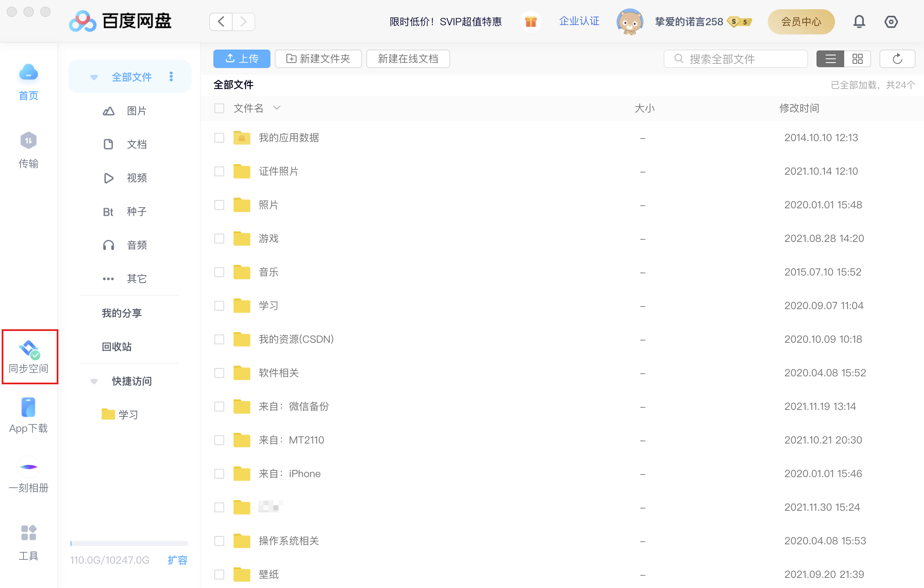The height and width of the screenshot is (588, 924).
Task: Click the 扩容 expand storage link
Action: pyautogui.click(x=178, y=560)
